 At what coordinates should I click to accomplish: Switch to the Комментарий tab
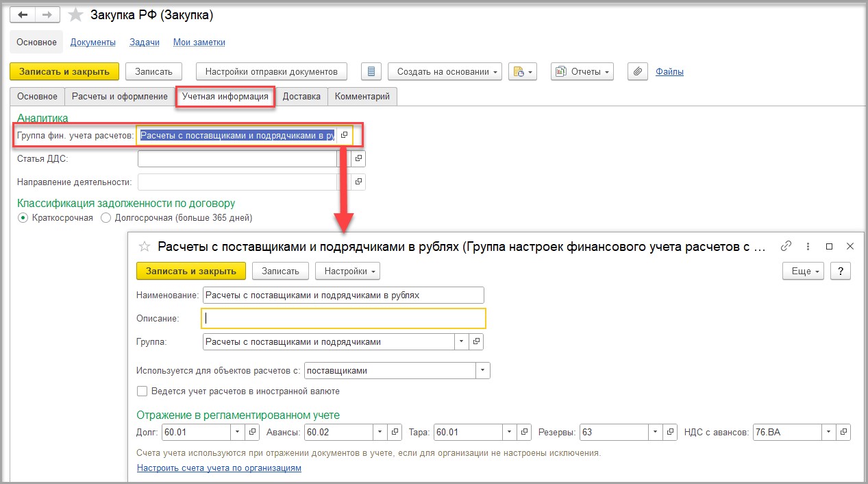[362, 97]
